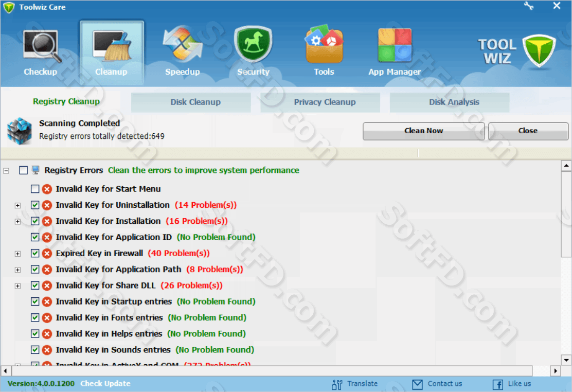Image resolution: width=572 pixels, height=392 pixels.
Task: Click the Translate icon in status bar
Action: coord(337,384)
